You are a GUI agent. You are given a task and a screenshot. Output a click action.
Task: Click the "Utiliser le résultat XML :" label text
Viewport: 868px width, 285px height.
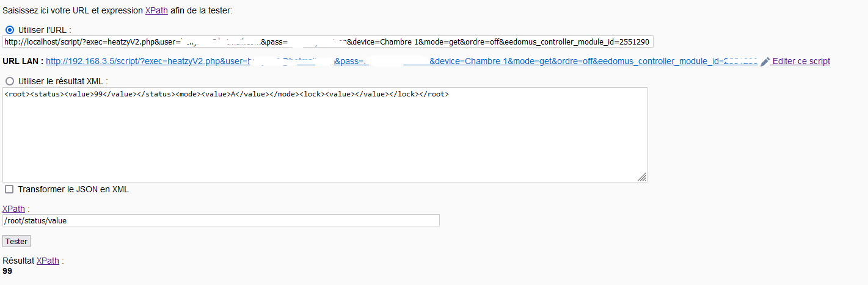pos(64,81)
